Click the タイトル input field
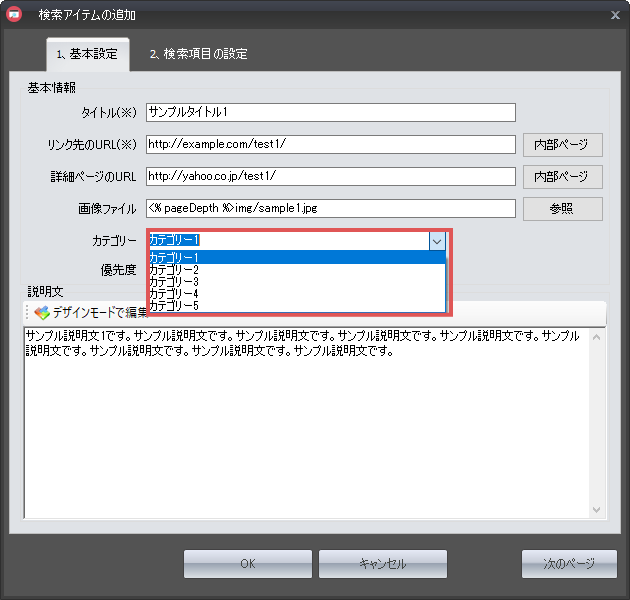The width and height of the screenshot is (630, 600). tap(330, 112)
